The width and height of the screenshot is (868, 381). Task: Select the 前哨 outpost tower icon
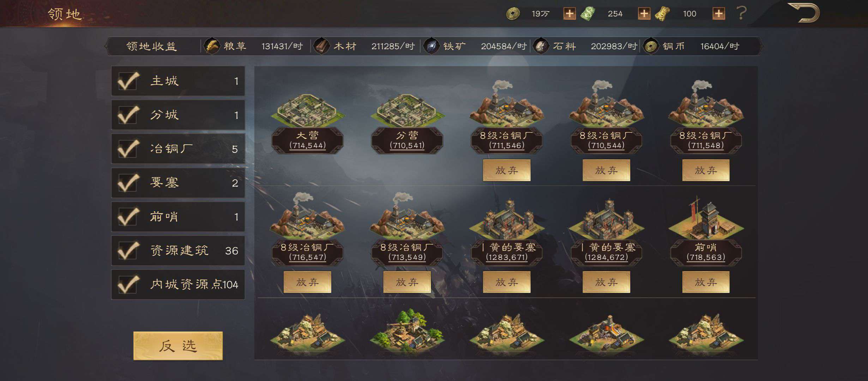click(706, 219)
